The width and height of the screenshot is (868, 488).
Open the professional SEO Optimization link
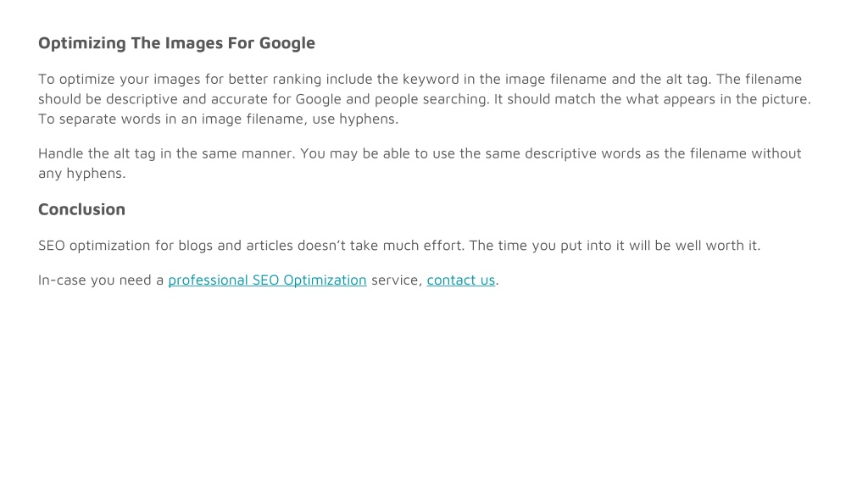coord(267,280)
